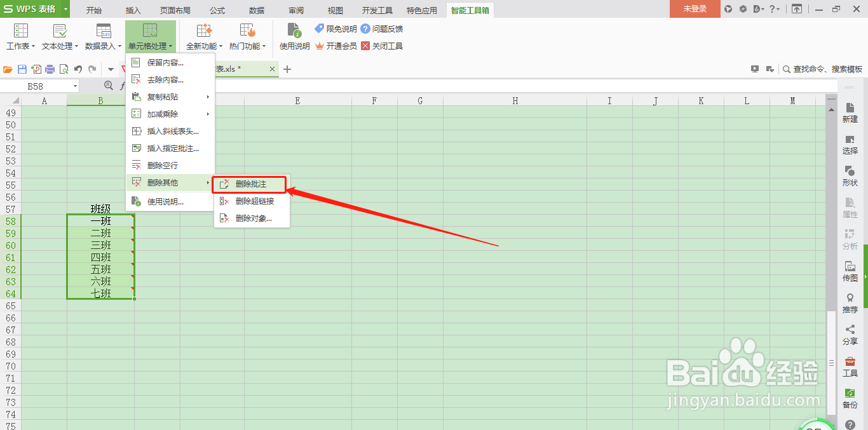This screenshot has width=868, height=430.
Task: Select column header E
Action: [x=297, y=100]
